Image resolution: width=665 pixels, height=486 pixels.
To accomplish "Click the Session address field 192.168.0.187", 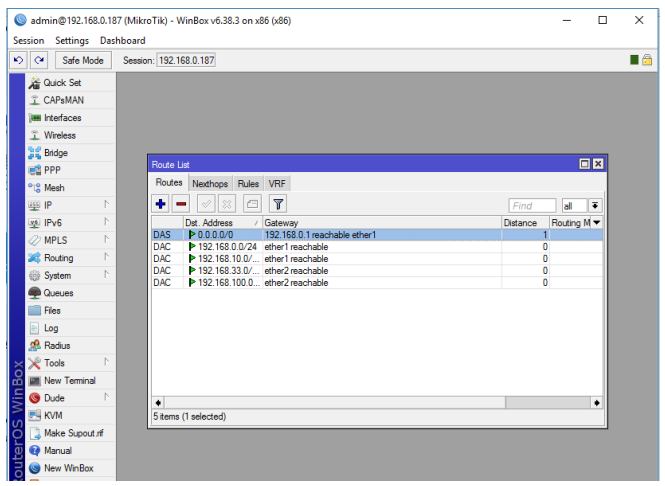I will tap(186, 60).
